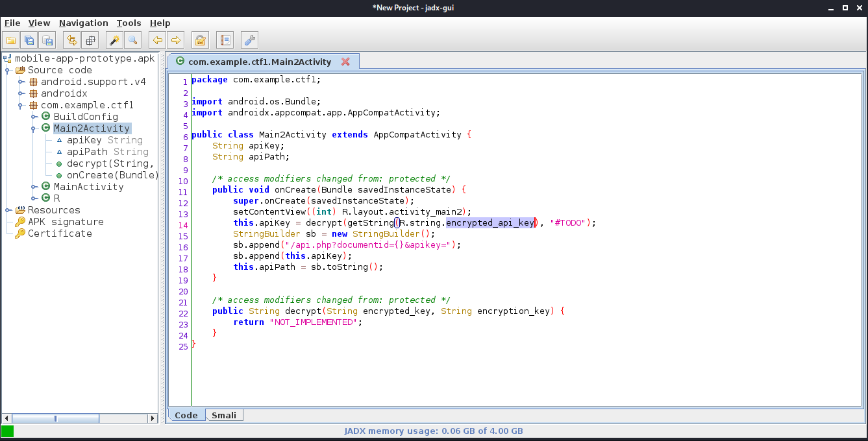This screenshot has height=441, width=868.
Task: Open the log viewer notebook icon
Action: coord(225,40)
